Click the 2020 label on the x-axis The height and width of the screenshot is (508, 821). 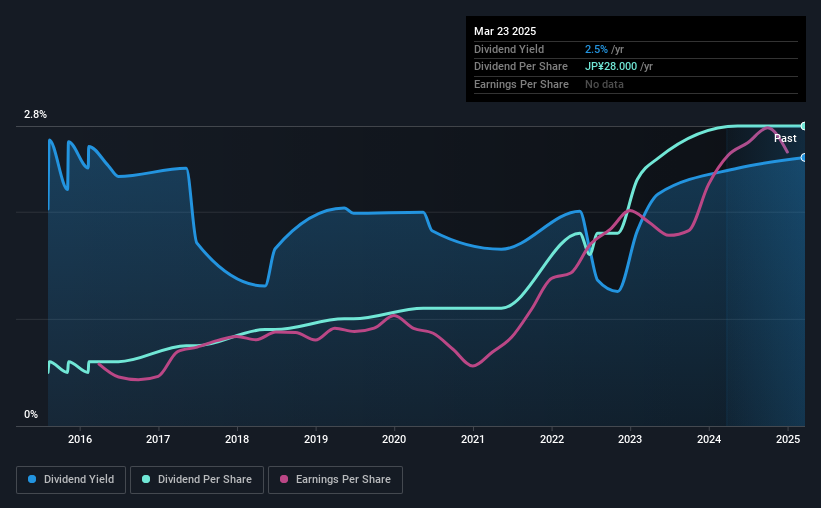click(394, 439)
